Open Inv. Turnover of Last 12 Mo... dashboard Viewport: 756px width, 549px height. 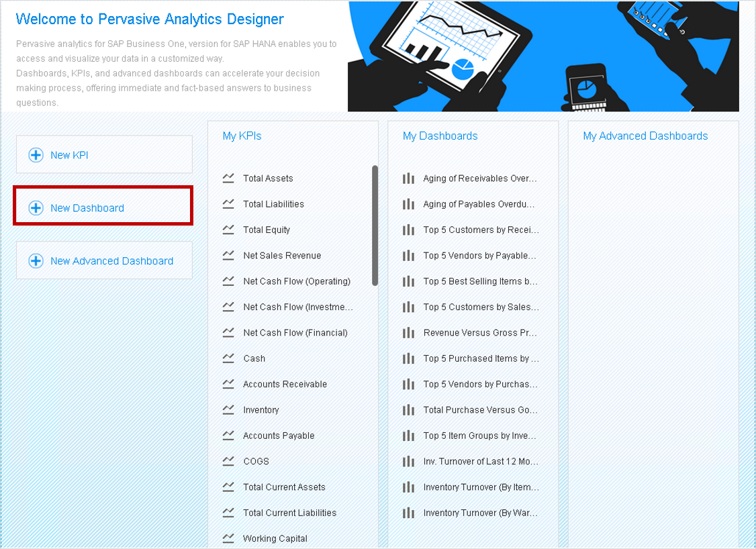click(481, 461)
